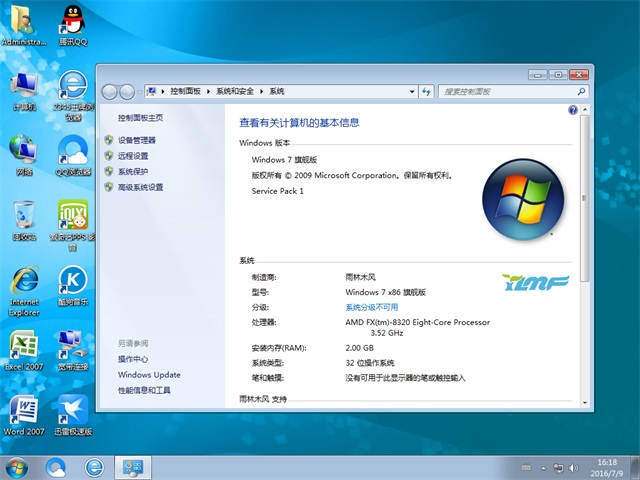
Task: Open 操作中心 Action Center link
Action: pyautogui.click(x=133, y=359)
